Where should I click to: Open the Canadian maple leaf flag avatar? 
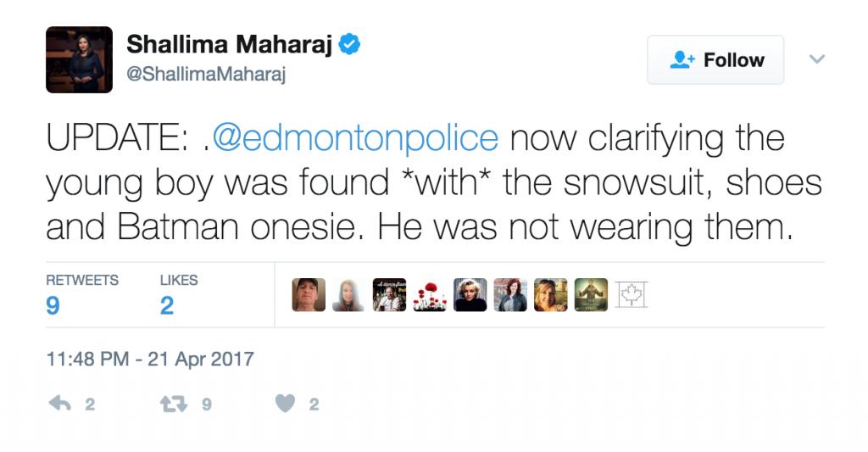[x=631, y=295]
